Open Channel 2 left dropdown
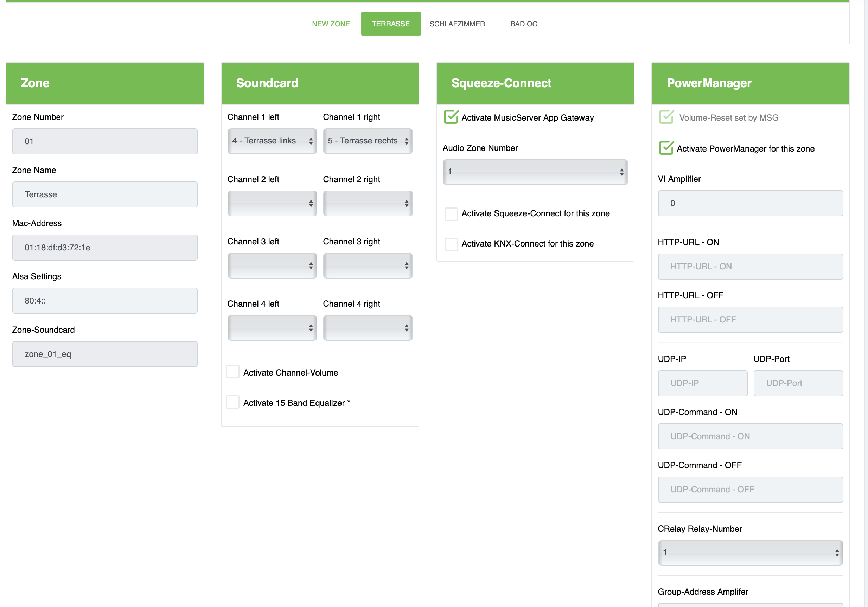The width and height of the screenshot is (868, 607). coord(272,203)
